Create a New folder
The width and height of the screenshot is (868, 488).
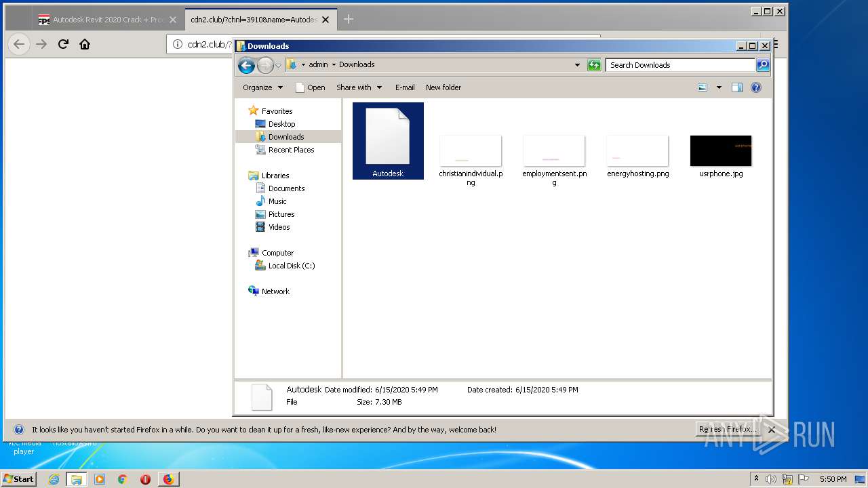coord(443,87)
